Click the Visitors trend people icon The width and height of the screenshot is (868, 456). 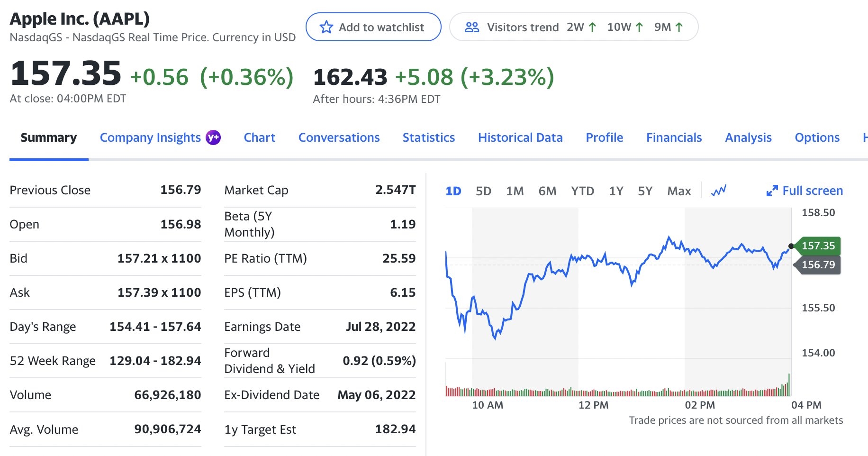pyautogui.click(x=472, y=27)
